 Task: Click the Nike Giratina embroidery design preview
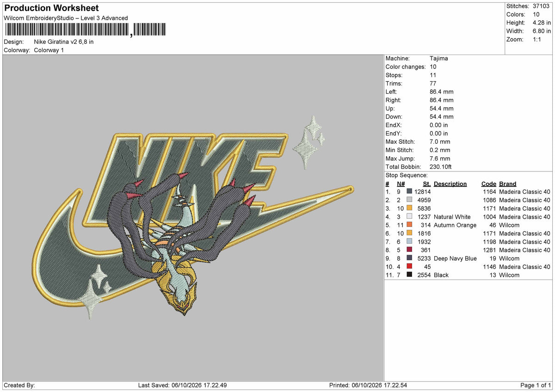point(193,218)
